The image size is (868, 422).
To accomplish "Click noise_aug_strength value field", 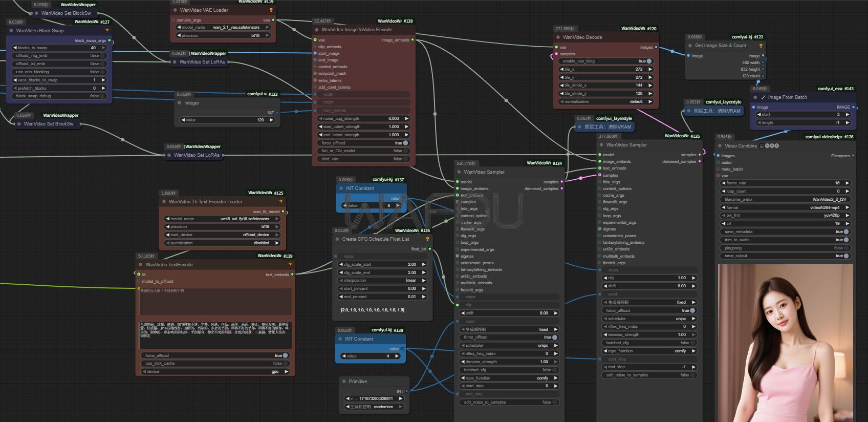I will click(363, 119).
